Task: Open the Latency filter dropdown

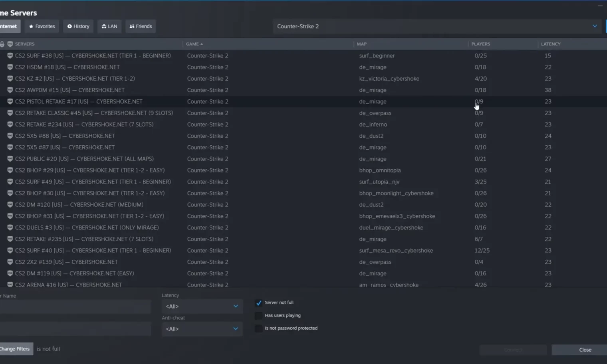Action: pyautogui.click(x=202, y=307)
